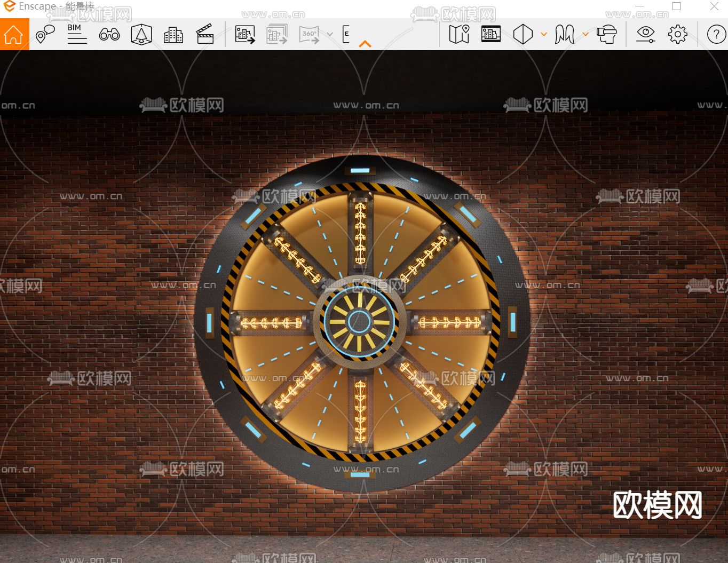This screenshot has height=563, width=728.
Task: Enable the Safe Frame view
Action: point(491,34)
